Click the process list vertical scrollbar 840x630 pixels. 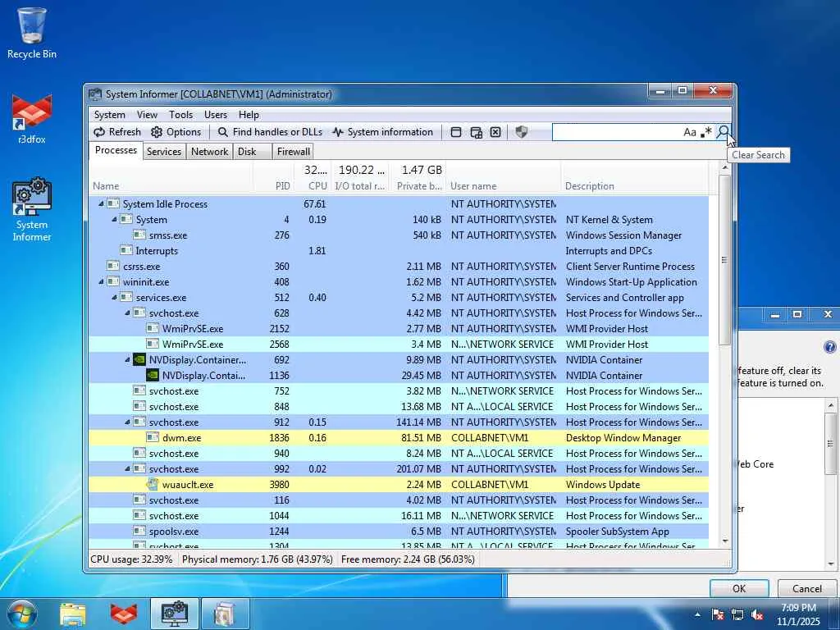pos(724,259)
